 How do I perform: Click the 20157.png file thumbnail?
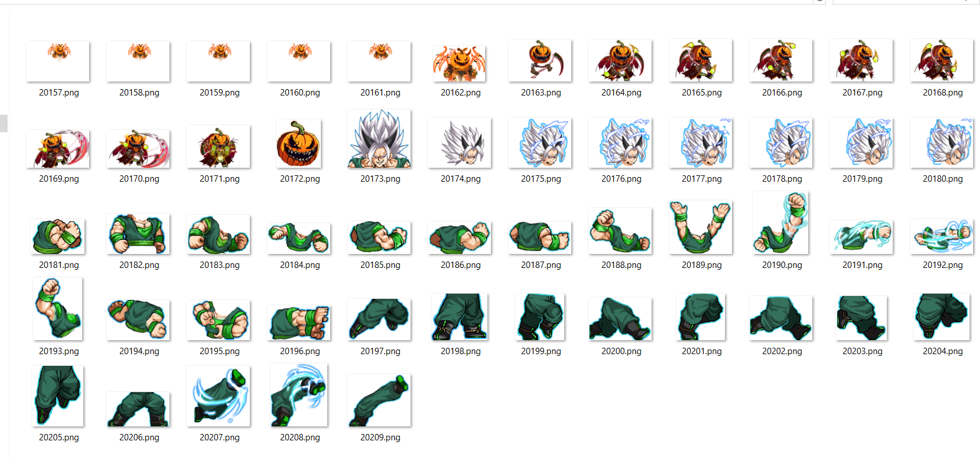[x=58, y=61]
